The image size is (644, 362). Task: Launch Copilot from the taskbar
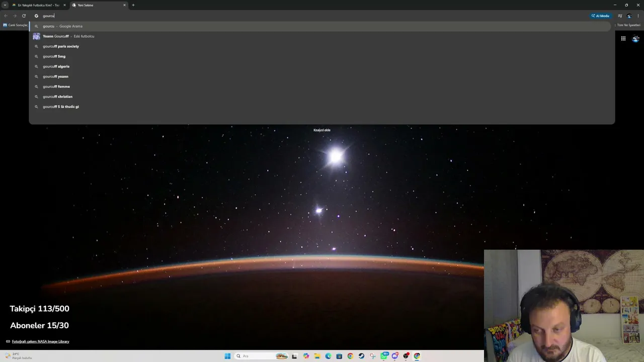tap(306, 356)
